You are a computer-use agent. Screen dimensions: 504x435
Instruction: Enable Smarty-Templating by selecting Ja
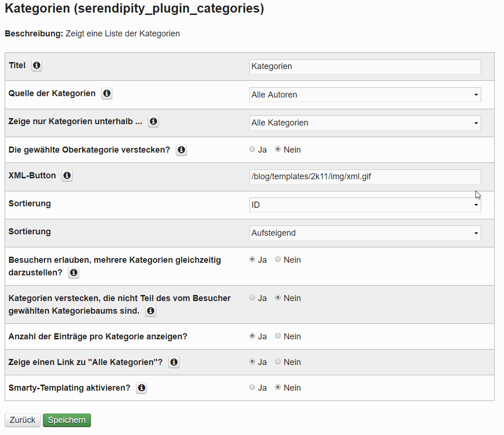(x=252, y=387)
